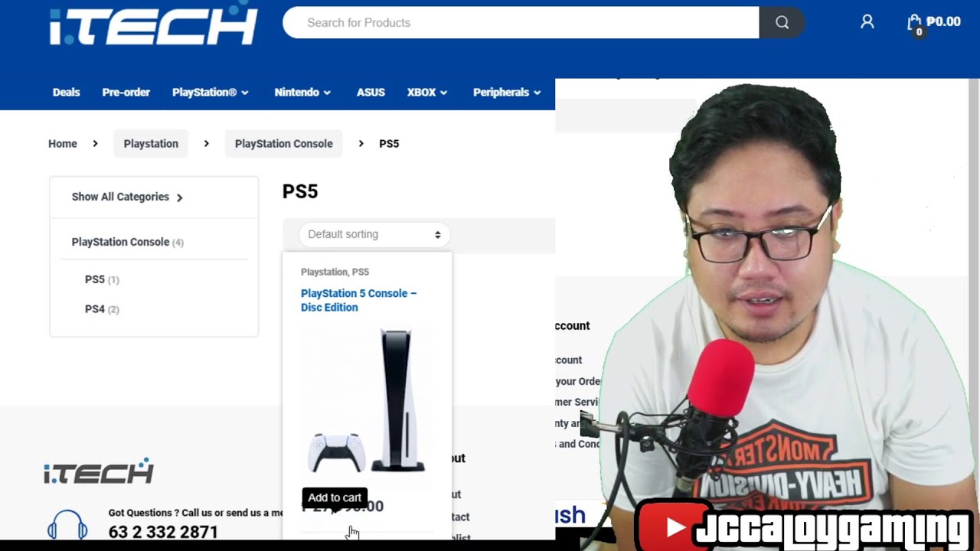The height and width of the screenshot is (551, 980).
Task: Click the PS5 console product image
Action: pyautogui.click(x=367, y=402)
